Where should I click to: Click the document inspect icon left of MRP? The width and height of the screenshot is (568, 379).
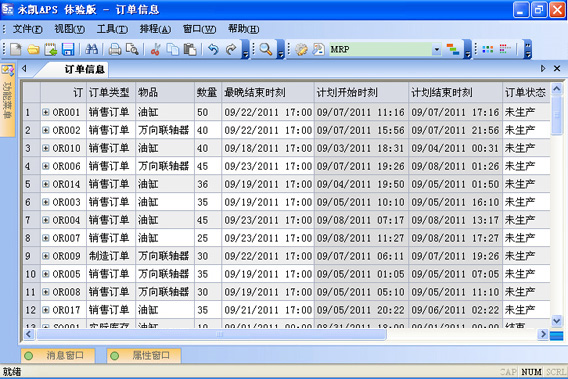[x=318, y=49]
